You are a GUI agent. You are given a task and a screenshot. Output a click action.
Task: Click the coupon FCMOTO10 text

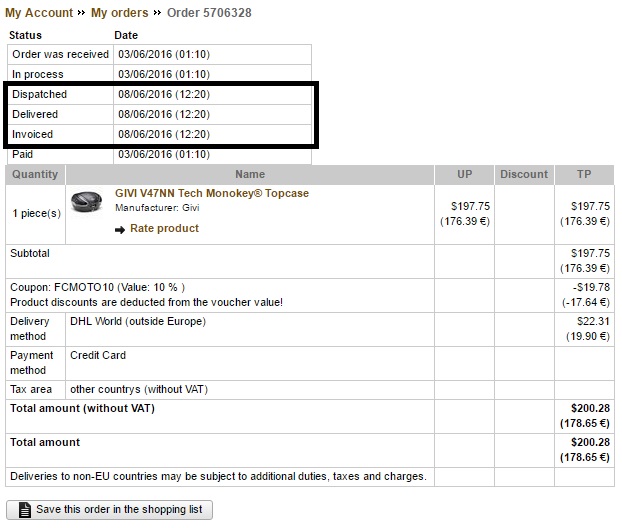98,286
